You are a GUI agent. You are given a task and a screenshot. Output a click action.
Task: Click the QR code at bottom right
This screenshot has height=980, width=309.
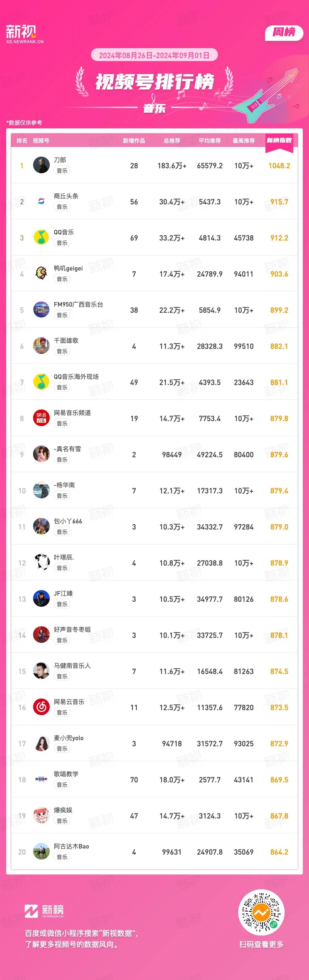(261, 912)
